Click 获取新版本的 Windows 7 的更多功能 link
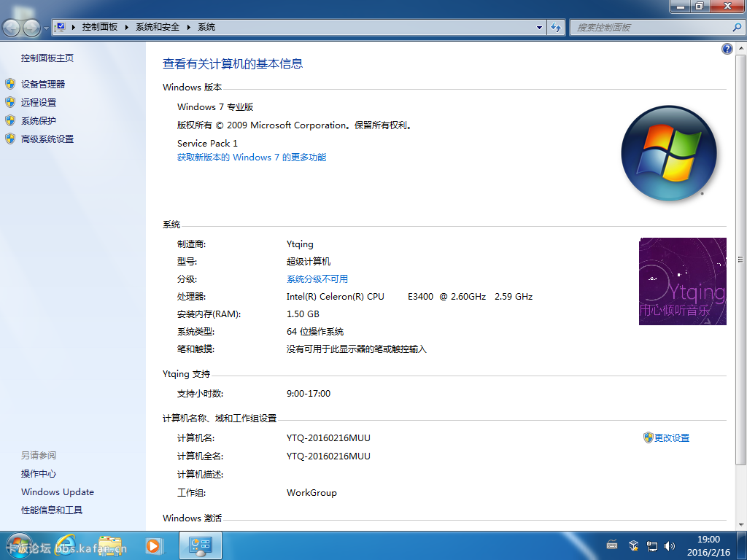Viewport: 747px width, 560px height. (252, 157)
